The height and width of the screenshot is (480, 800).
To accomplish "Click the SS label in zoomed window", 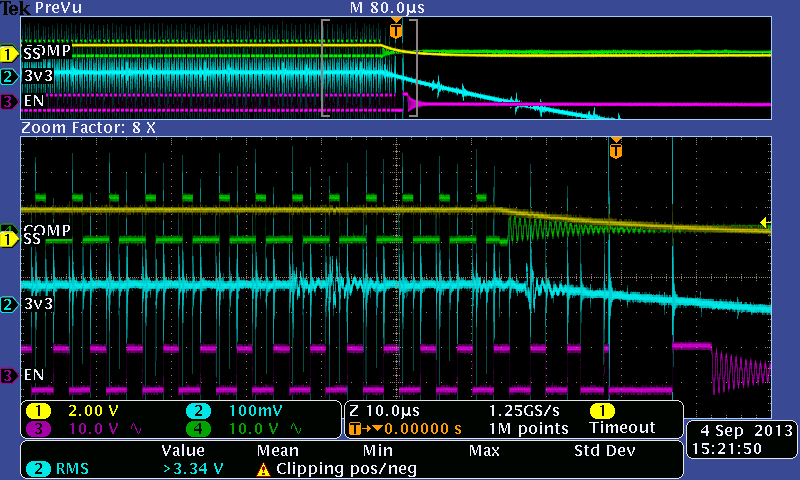I will click(x=32, y=239).
